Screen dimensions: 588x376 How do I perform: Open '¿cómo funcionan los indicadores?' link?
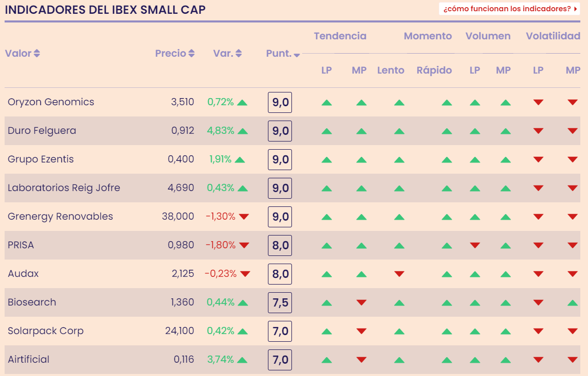click(509, 9)
